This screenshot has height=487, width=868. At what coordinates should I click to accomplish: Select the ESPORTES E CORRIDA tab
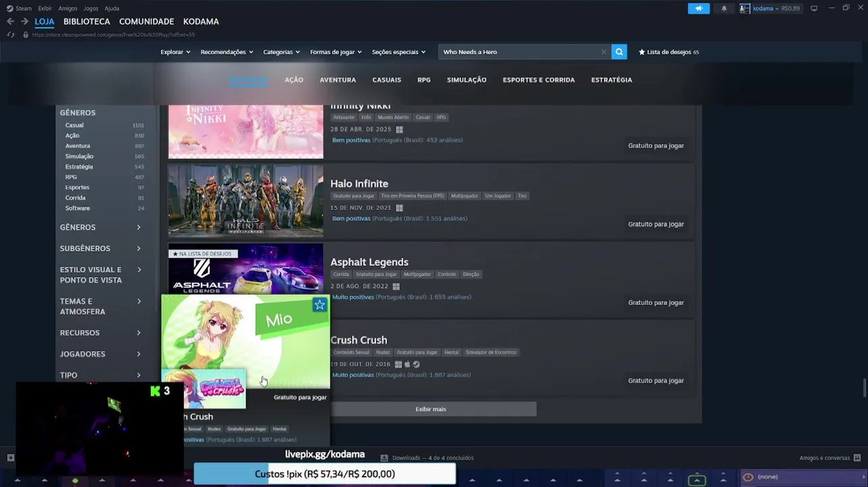pos(539,80)
